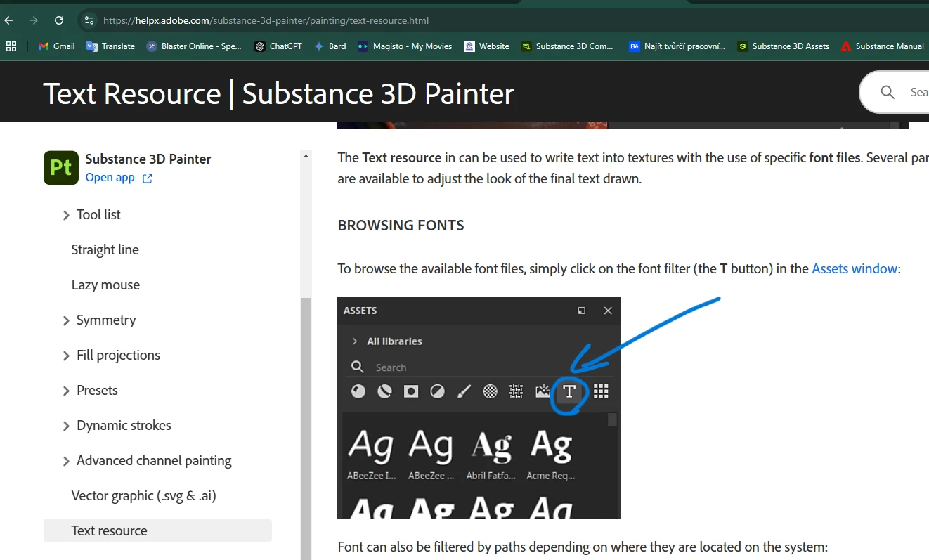Screen dimensions: 929x560
Task: Open the Straight line page
Action: (x=105, y=249)
